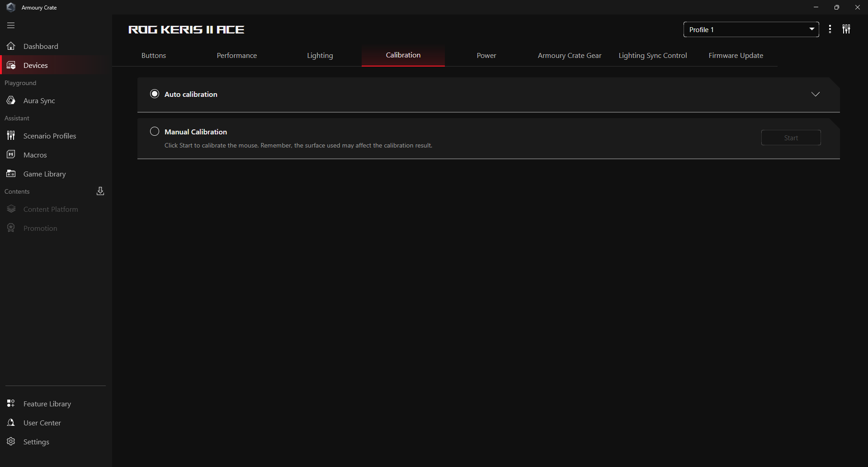Image resolution: width=868 pixels, height=467 pixels.
Task: Select the Manual Calibration radio button
Action: coord(155,131)
